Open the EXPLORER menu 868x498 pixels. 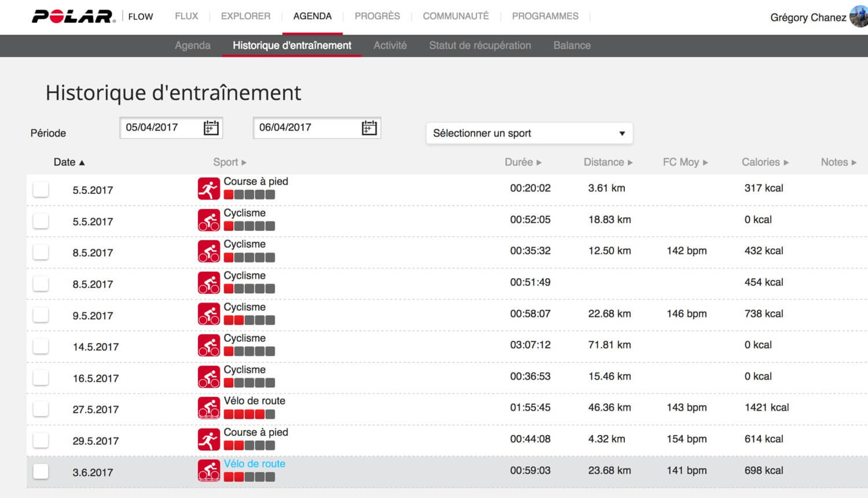245,16
